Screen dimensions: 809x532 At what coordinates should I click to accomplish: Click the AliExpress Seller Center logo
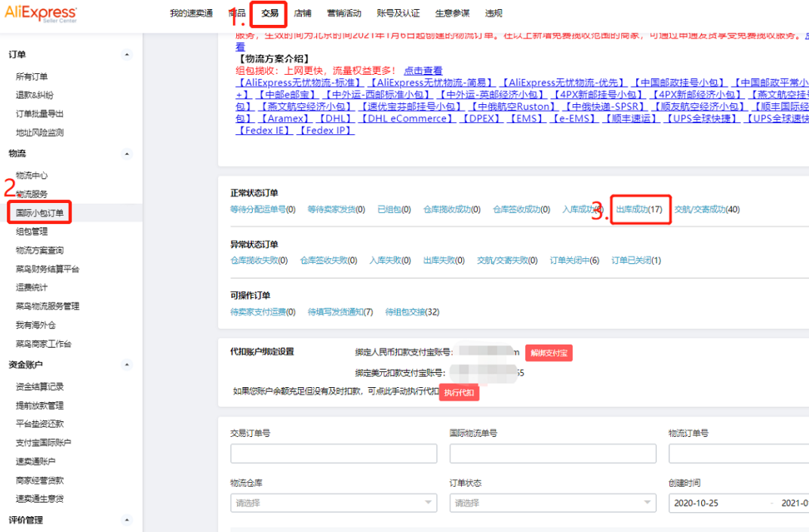pos(41,14)
